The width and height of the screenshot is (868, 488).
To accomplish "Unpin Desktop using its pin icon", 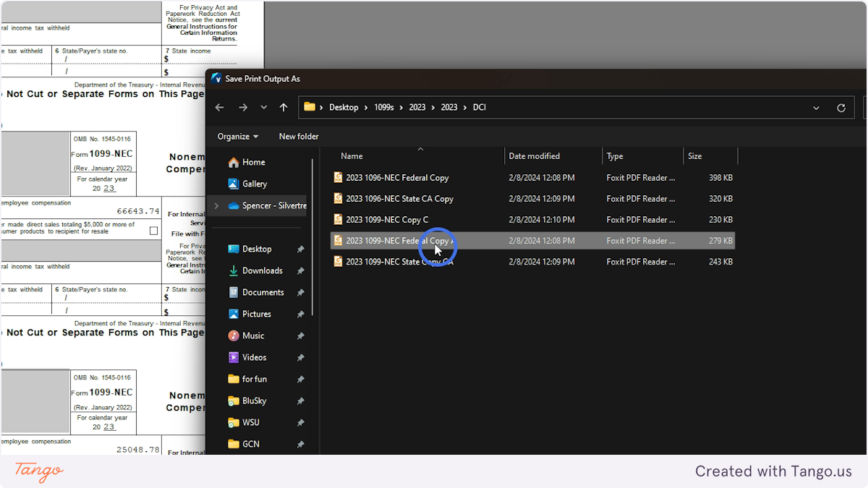I will point(300,249).
